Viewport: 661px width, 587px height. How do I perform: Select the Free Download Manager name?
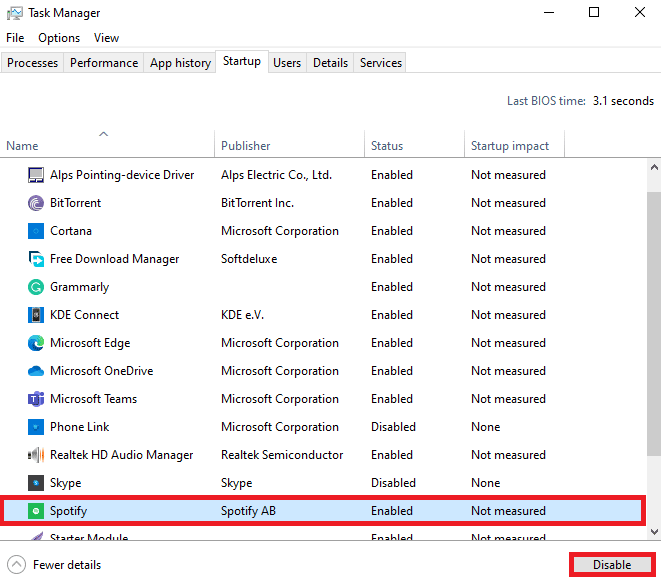[115, 259]
